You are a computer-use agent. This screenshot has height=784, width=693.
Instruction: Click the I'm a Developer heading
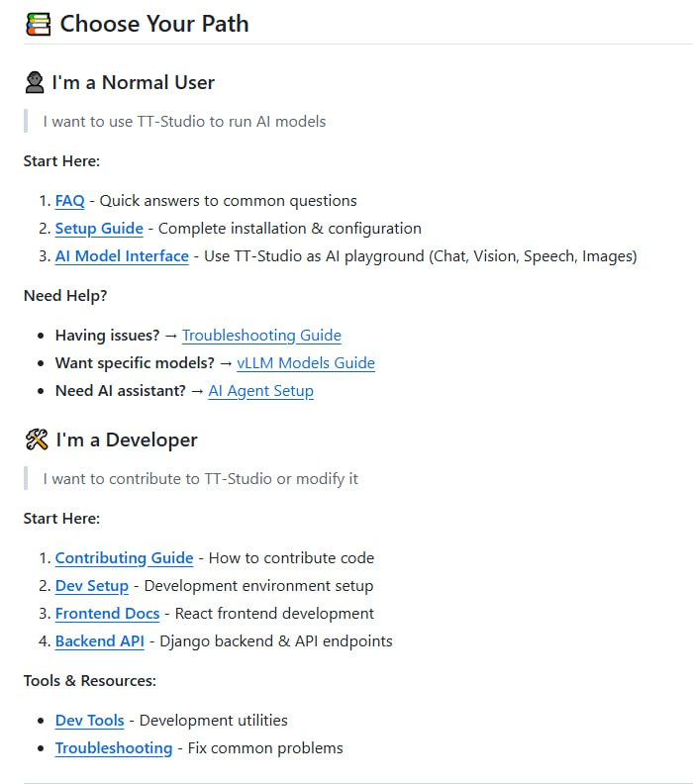tap(127, 440)
